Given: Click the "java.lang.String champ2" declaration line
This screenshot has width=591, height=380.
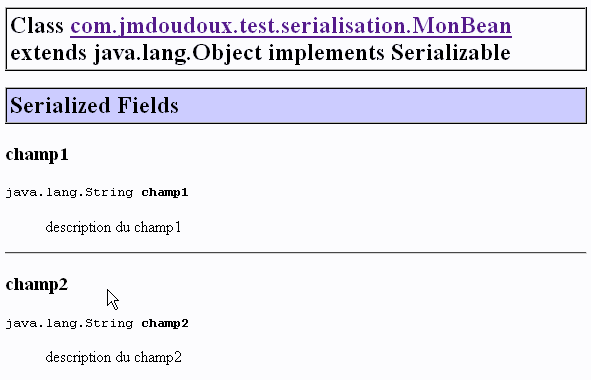Looking at the screenshot, I should click(97, 323).
